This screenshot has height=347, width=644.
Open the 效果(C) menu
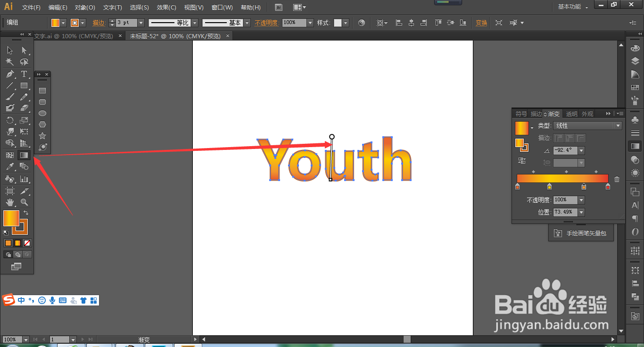pyautogui.click(x=166, y=8)
